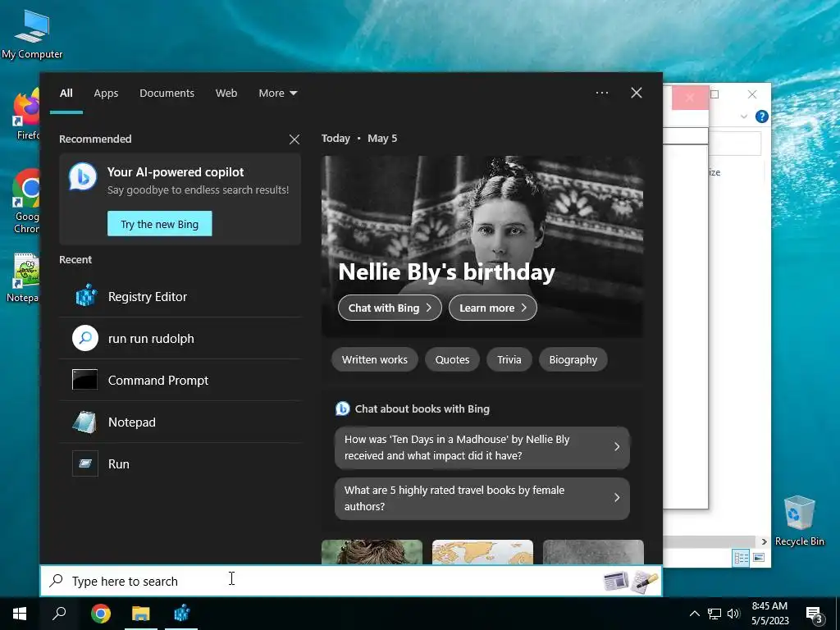Click the news and pencil icon in search box
Screen dimensions: 840x630
[631, 582]
